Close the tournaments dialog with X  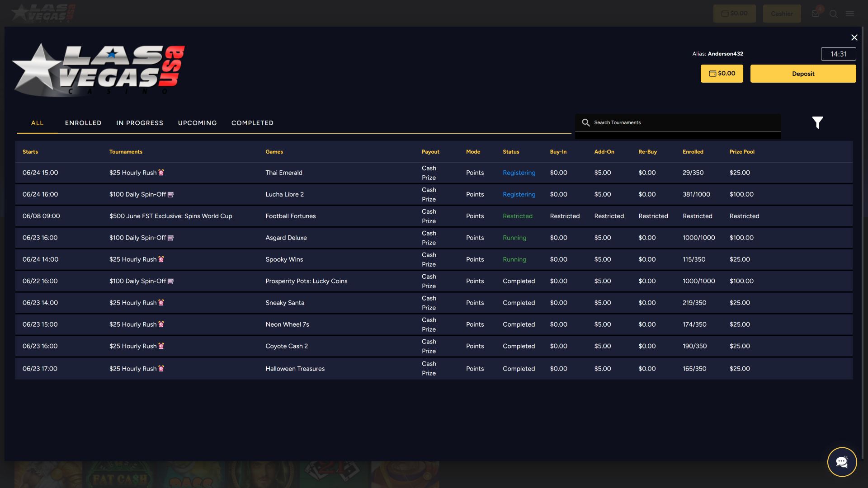[854, 38]
